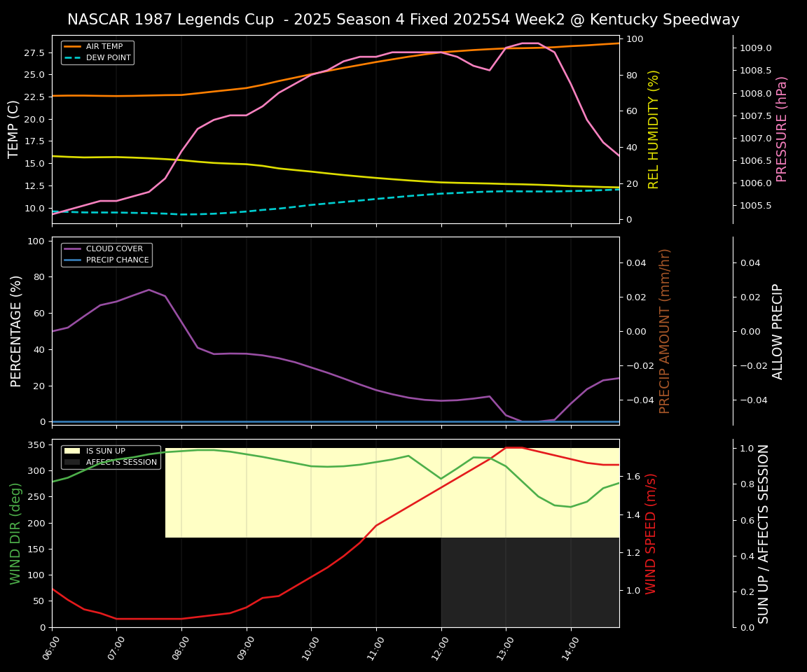Click the dark AFFECTS SESSION legend patch
807x672 pixels.
73,463
